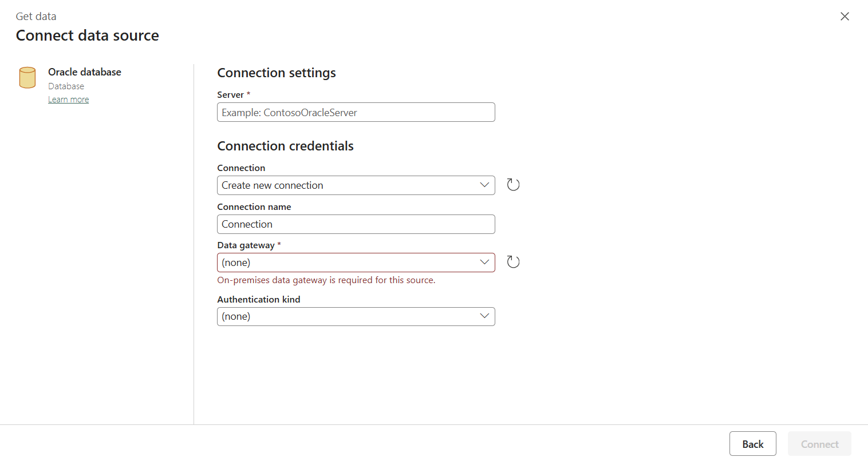Close the Get data dialog
The height and width of the screenshot is (457, 868).
845,17
